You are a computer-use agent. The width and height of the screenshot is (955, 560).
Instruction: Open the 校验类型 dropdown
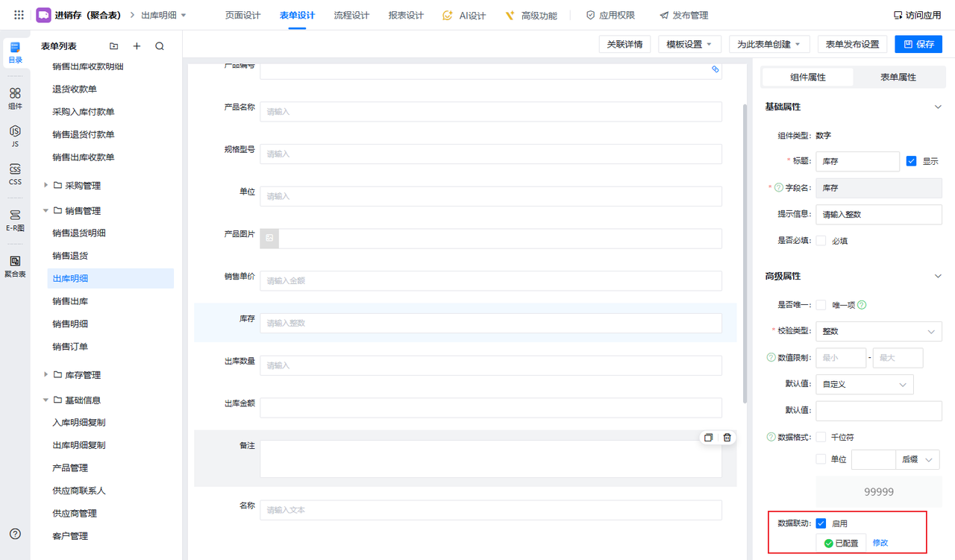point(878,331)
